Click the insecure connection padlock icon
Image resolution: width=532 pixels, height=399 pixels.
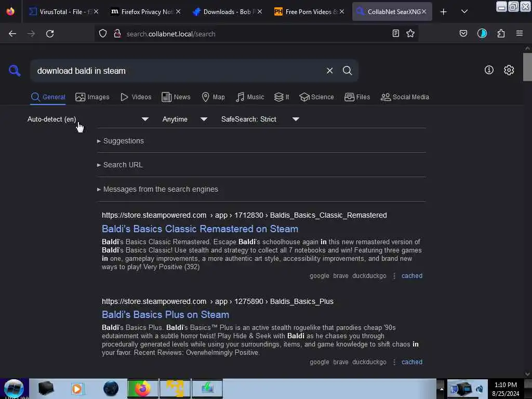[117, 34]
